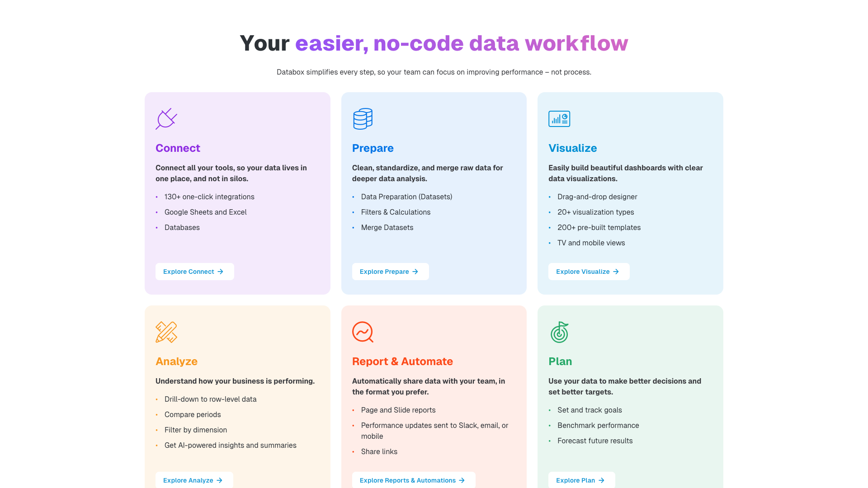Click the Explore Connect button

click(194, 272)
